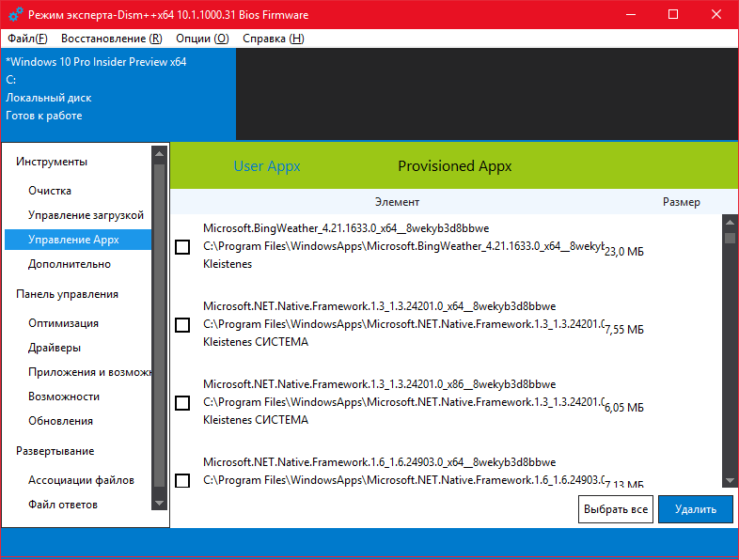
Task: Minimize the Dism++ window
Action: (631, 15)
